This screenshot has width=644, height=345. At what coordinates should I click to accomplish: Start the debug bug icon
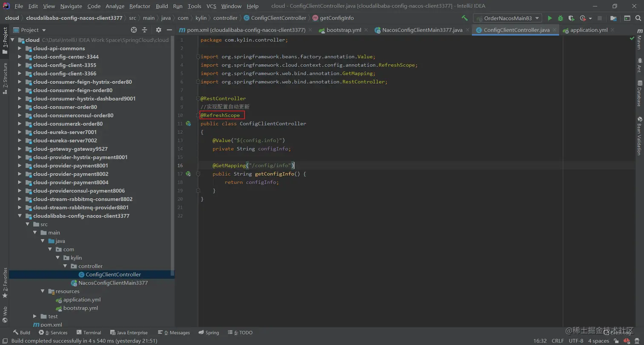pyautogui.click(x=561, y=18)
